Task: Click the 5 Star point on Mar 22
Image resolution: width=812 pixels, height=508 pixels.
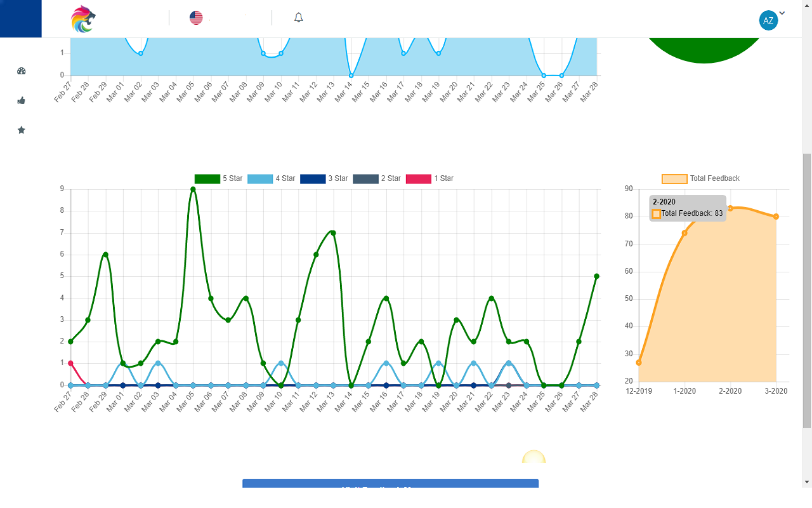Action: (491, 298)
